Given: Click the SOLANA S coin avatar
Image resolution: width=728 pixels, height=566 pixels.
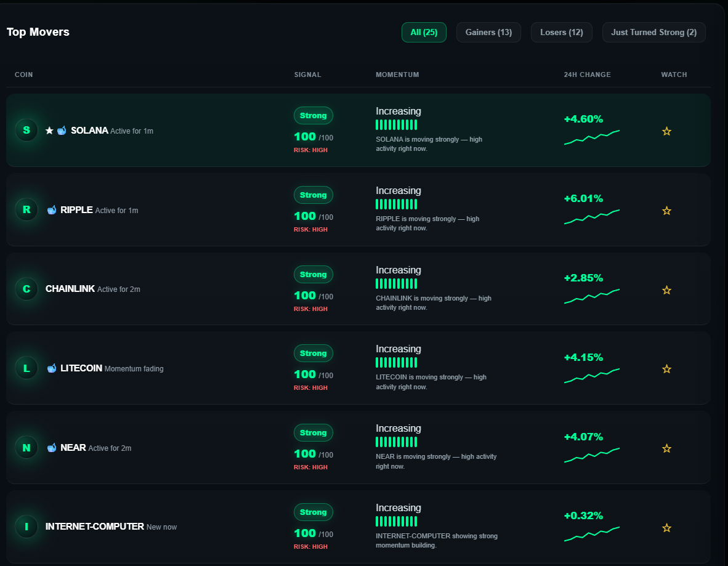Looking at the screenshot, I should [26, 130].
